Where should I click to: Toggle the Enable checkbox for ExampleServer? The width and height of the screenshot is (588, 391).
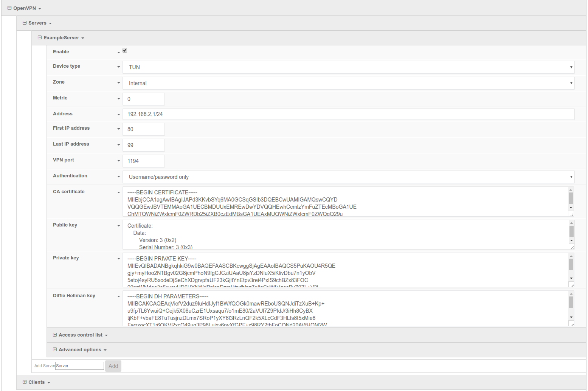coord(125,50)
